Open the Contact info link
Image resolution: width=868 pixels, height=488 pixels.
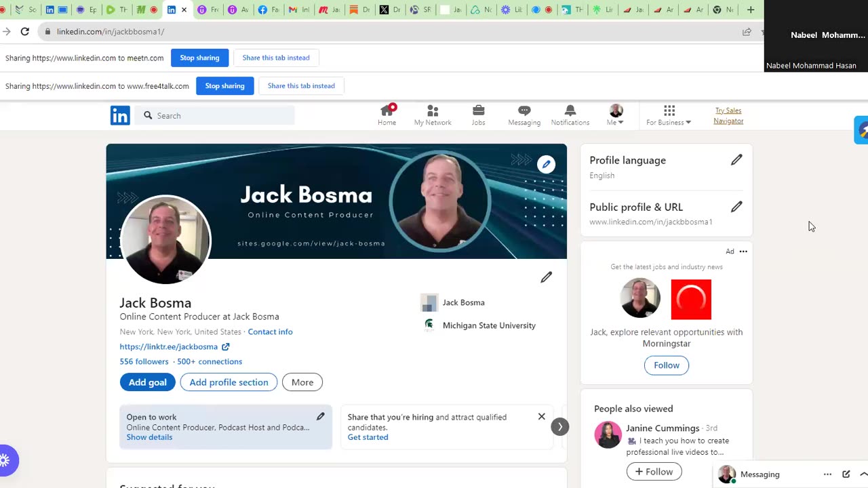270,331
